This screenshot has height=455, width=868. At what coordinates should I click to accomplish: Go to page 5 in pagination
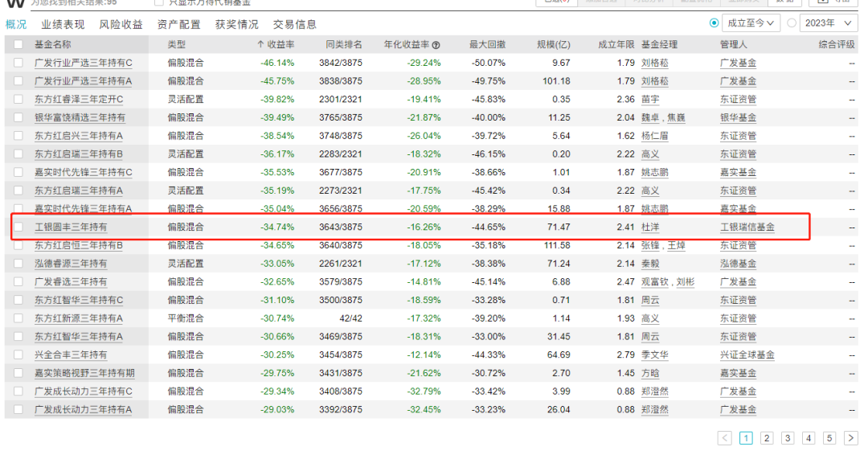point(829,438)
